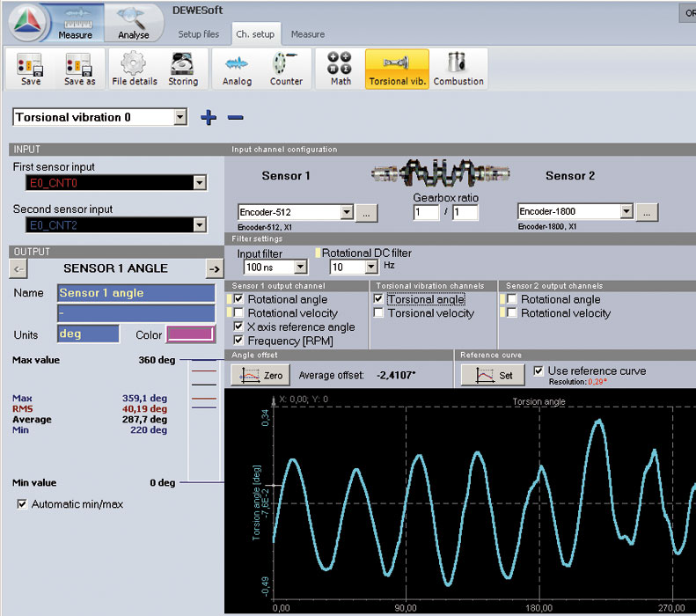Click the Min value 0 deg

click(x=163, y=483)
